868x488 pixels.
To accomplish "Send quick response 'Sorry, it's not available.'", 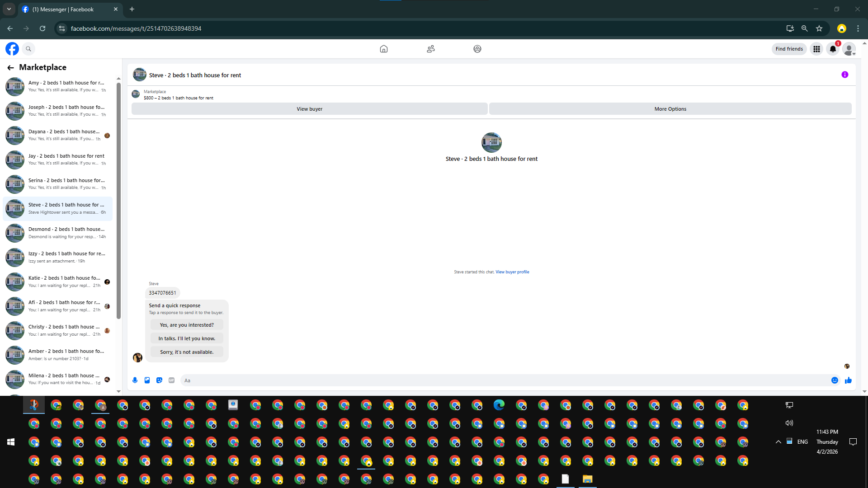I will [x=187, y=352].
